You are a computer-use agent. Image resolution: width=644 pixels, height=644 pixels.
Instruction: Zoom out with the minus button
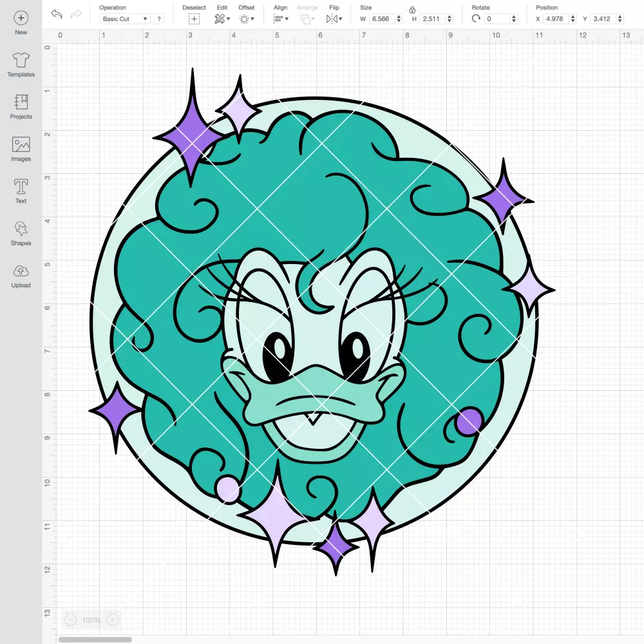point(71,620)
